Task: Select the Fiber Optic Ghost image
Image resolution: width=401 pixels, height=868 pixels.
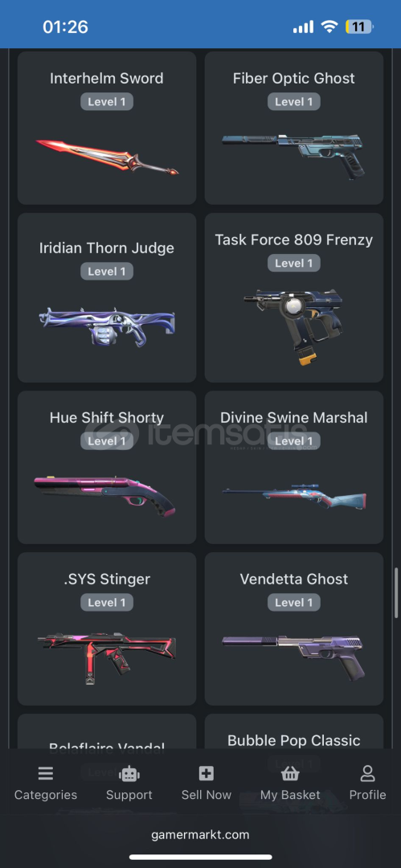Action: tap(294, 154)
